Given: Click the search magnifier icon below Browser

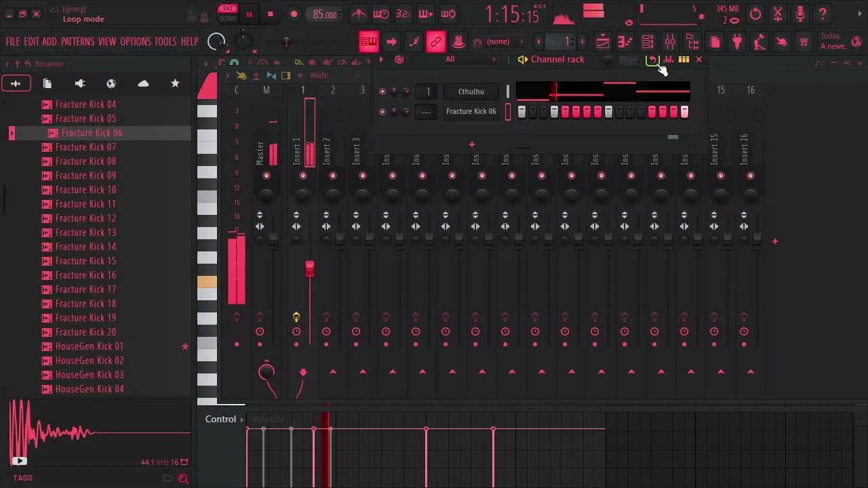Looking at the screenshot, I should 183,479.
